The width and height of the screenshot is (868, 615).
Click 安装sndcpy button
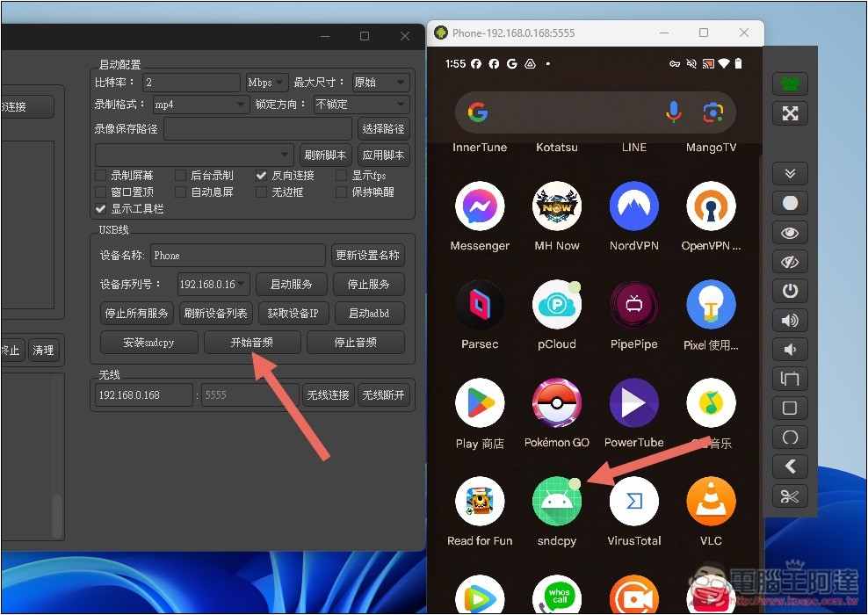(x=148, y=343)
